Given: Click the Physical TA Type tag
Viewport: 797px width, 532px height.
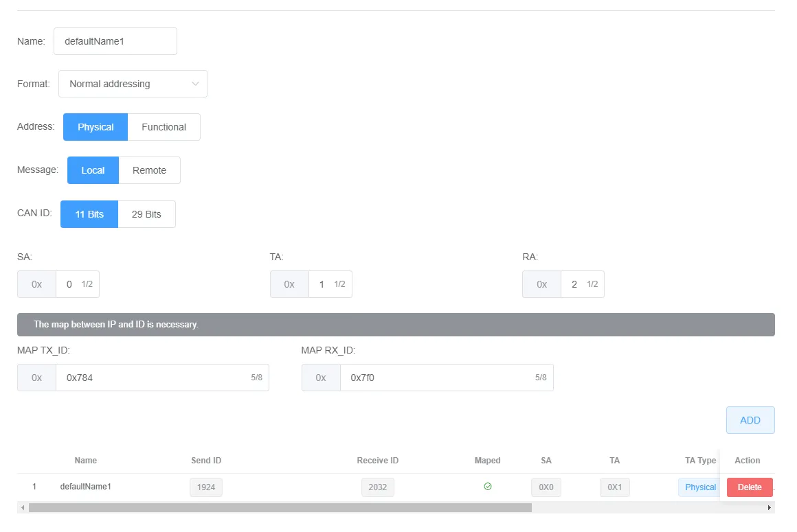Looking at the screenshot, I should pyautogui.click(x=700, y=487).
